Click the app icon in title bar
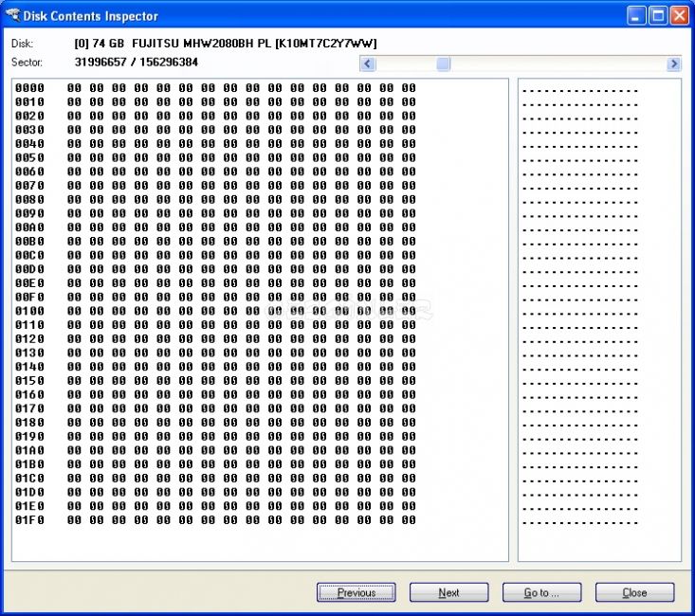Image resolution: width=695 pixels, height=616 pixels. pyautogui.click(x=13, y=15)
